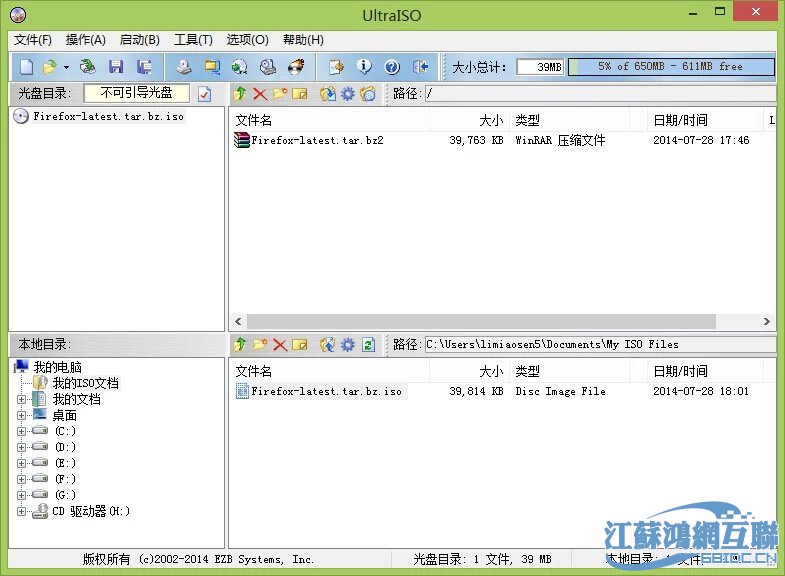Screen dimensions: 785x576
Task: Select the Firefox-latest.tar.bz2 file row
Action: coord(503,141)
